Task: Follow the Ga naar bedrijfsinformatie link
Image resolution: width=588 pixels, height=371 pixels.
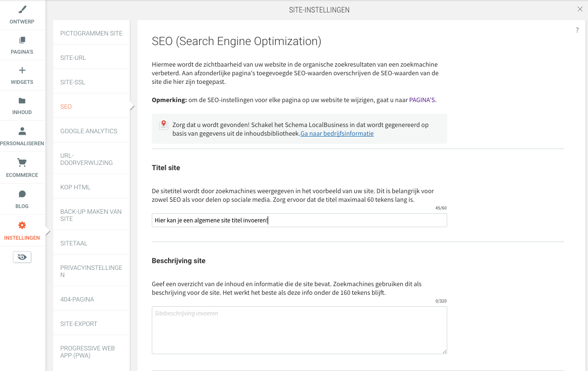Action: tap(337, 134)
